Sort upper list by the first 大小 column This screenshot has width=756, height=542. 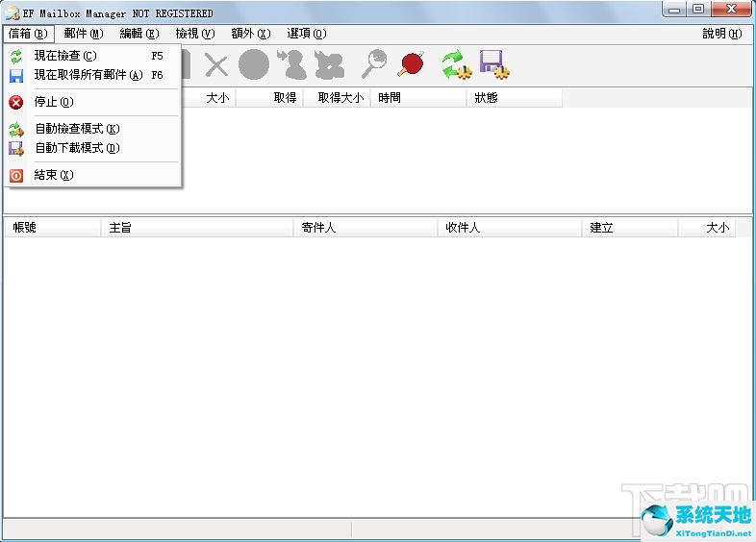tap(209, 98)
